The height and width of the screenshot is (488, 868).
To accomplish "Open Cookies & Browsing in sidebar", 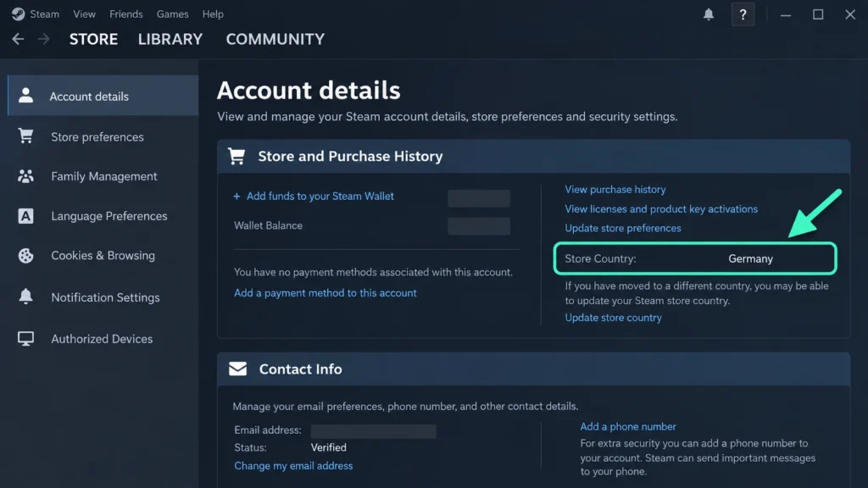I will pos(103,256).
